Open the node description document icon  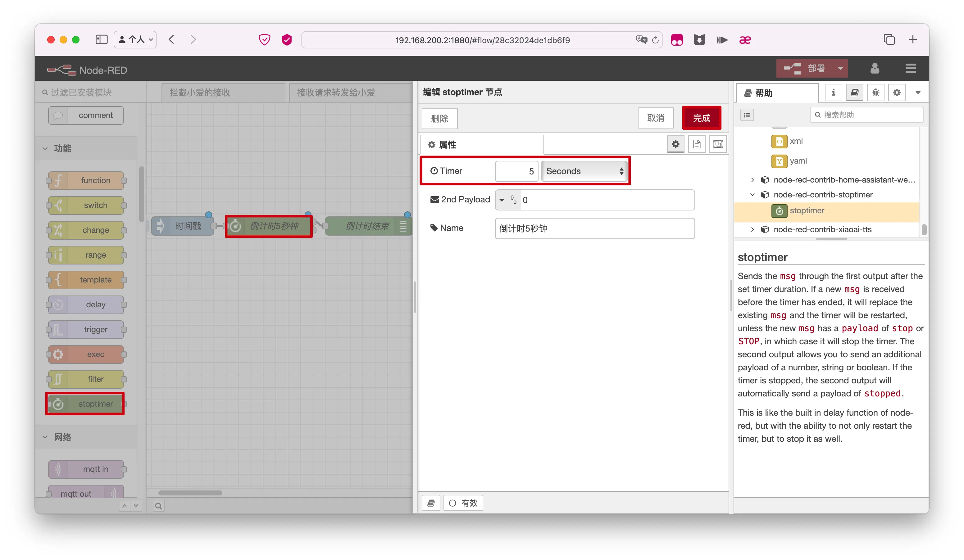tap(696, 144)
